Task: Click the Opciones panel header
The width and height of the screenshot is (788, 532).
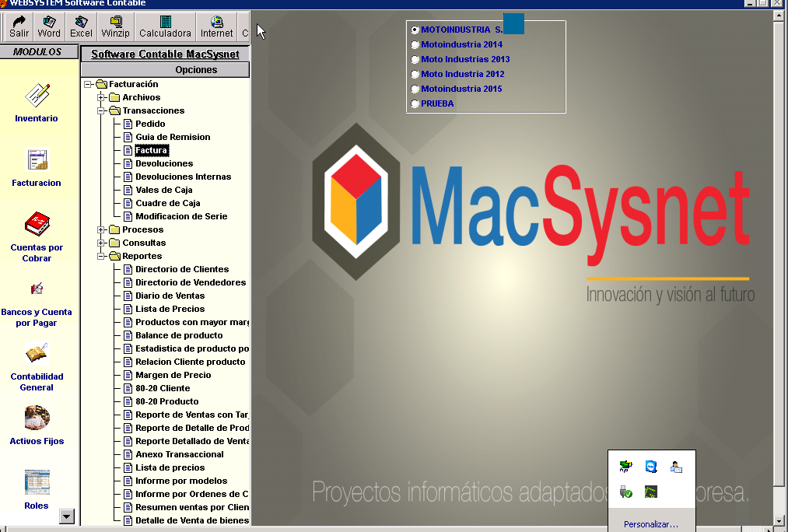Action: (196, 70)
